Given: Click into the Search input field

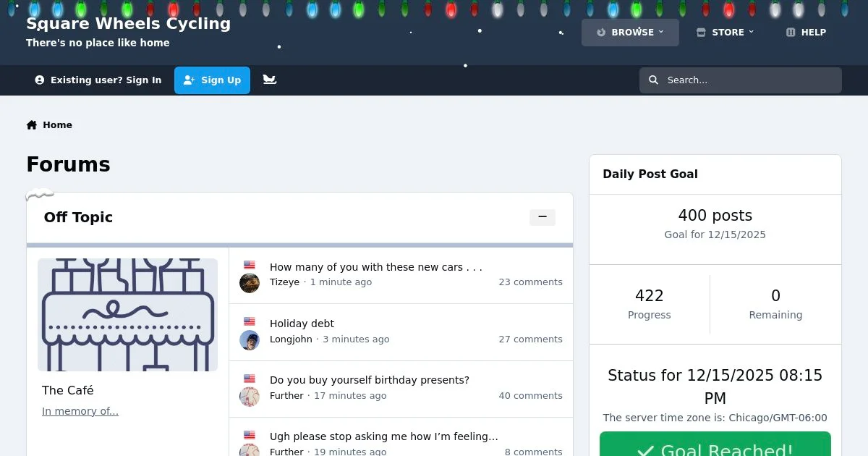Looking at the screenshot, I should 741,80.
